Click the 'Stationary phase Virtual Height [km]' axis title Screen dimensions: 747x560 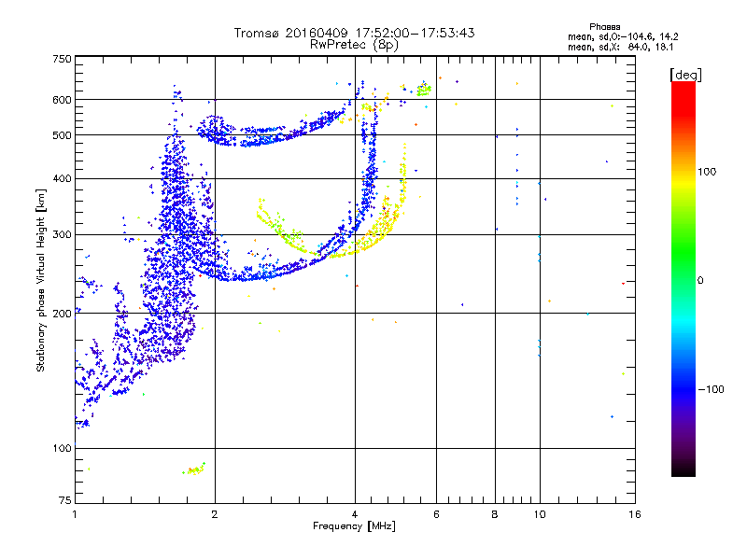(41, 280)
